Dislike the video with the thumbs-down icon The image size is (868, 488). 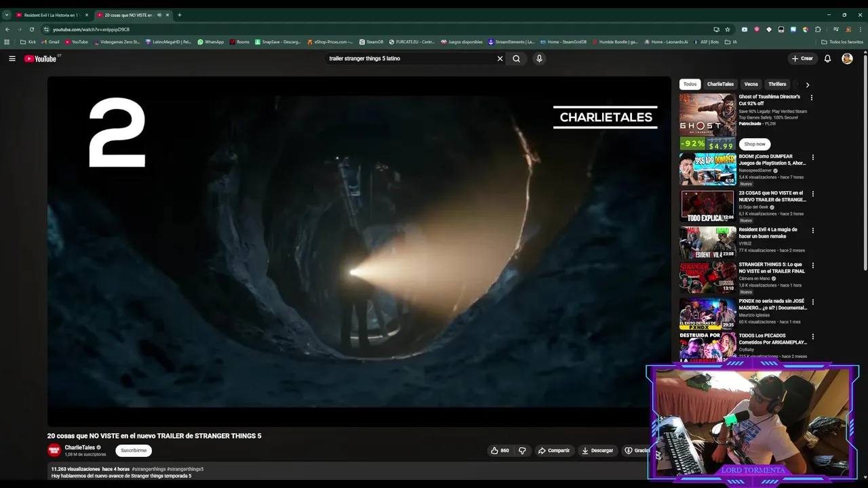coord(522,451)
